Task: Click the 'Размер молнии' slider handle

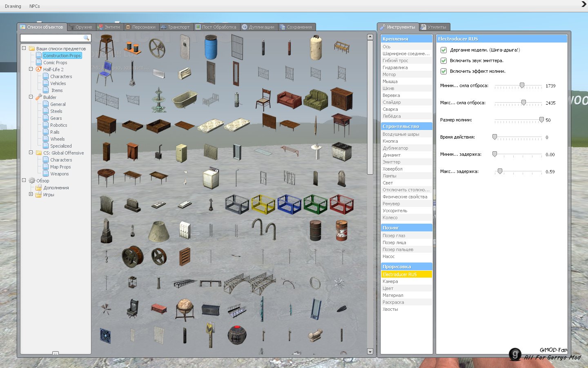Action: point(541,120)
